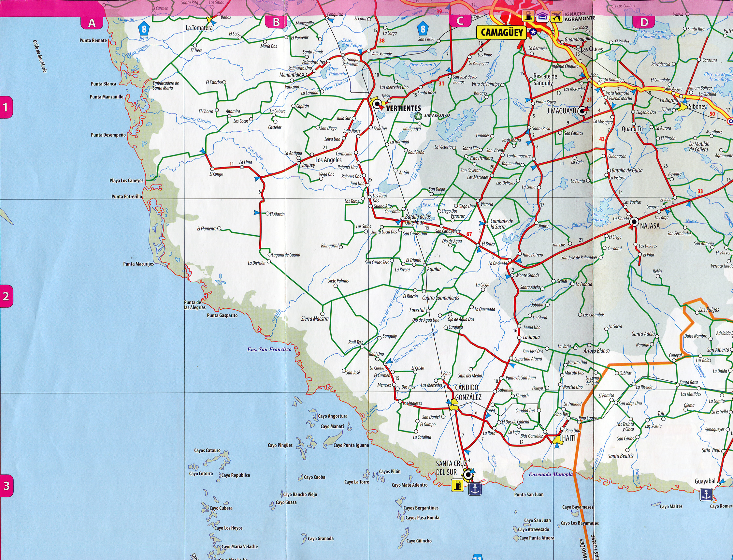Click the Vertientes town marker circle
Viewport: 733px width, 560px height.
coord(378,105)
